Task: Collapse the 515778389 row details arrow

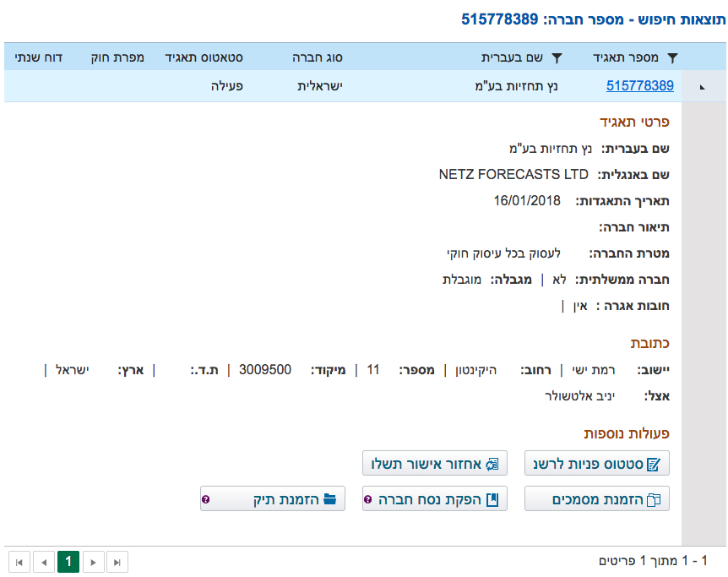Action: pos(702,87)
